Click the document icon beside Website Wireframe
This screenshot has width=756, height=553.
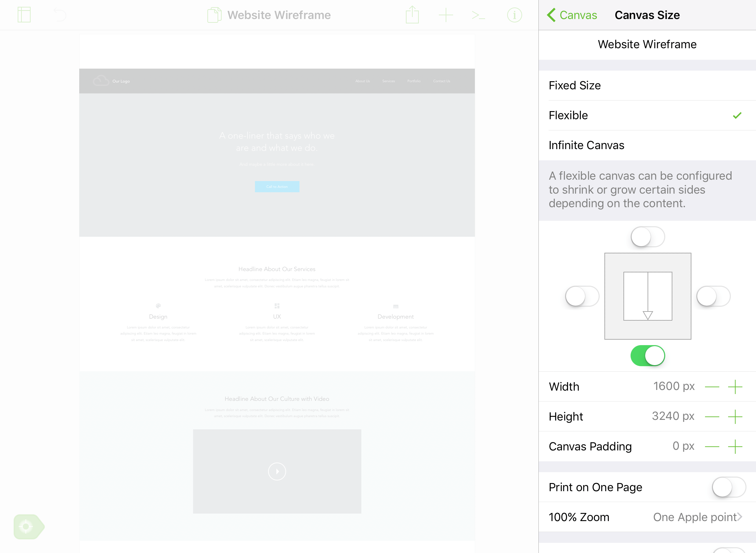point(214,15)
